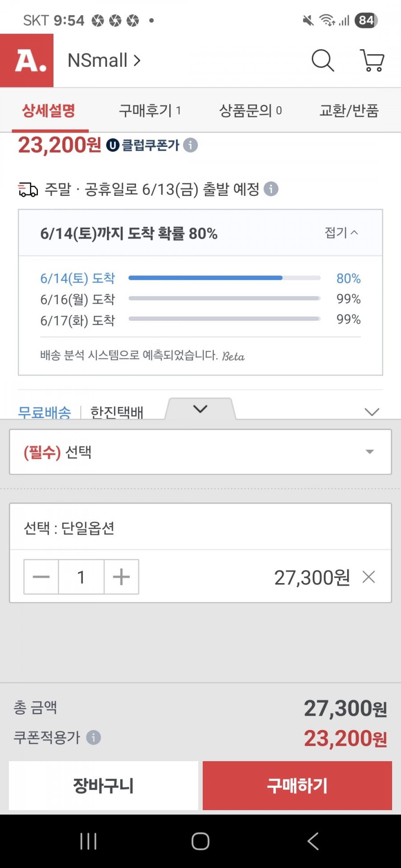Screen dimensions: 401x868
Task: Tap the Android home button
Action: 200,841
